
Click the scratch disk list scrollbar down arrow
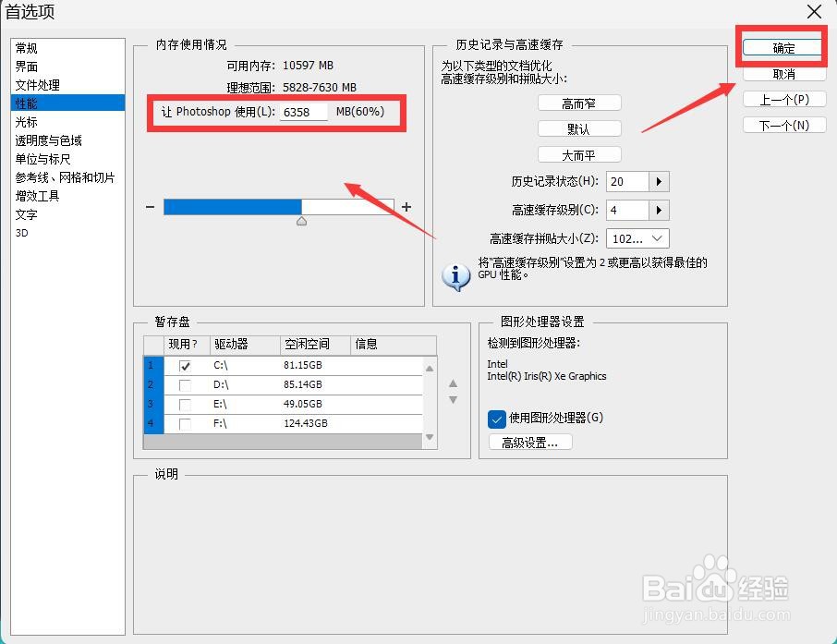(428, 440)
